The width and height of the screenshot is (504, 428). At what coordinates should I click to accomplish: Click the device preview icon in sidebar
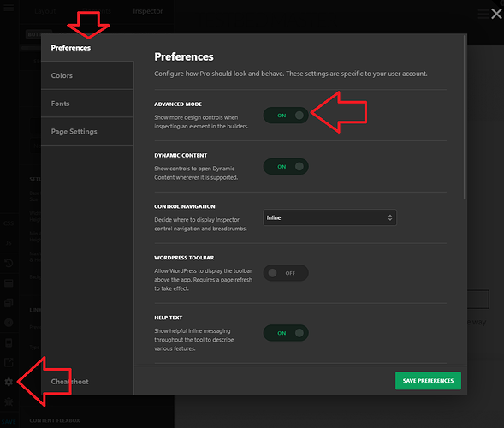click(x=9, y=342)
